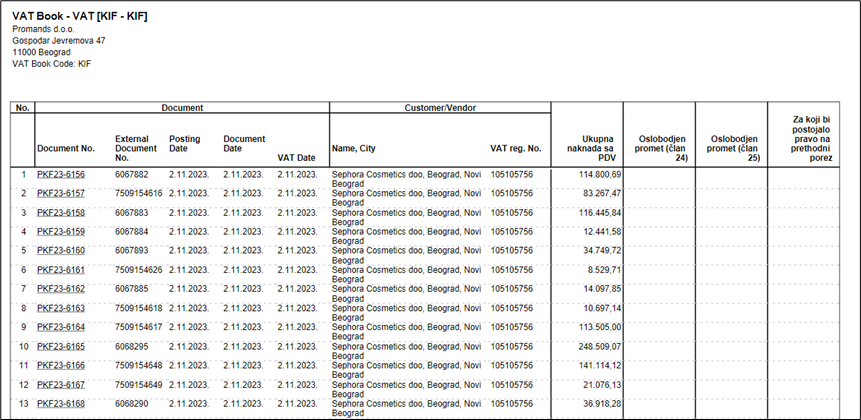The height and width of the screenshot is (420, 861).
Task: Open document link PKF23-6156
Action: click(x=61, y=175)
